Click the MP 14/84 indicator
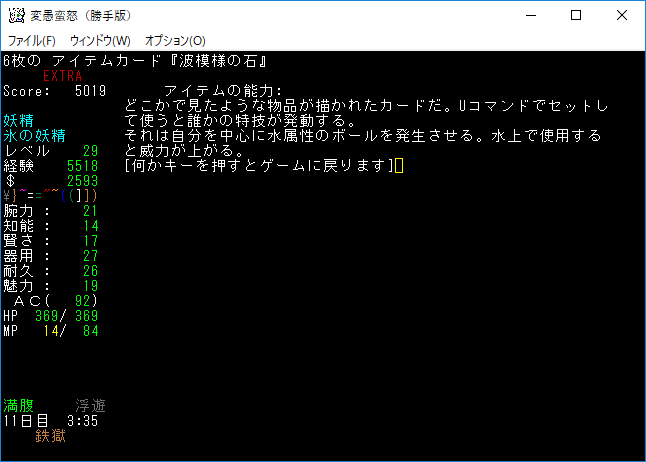The image size is (646, 462). pyautogui.click(x=50, y=331)
